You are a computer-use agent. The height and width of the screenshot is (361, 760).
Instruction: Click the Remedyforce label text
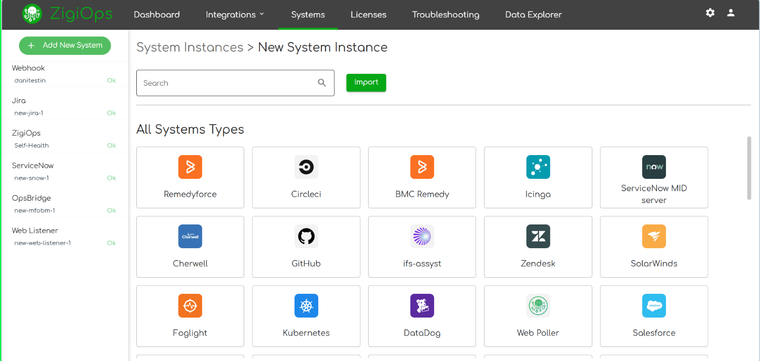pyautogui.click(x=190, y=194)
